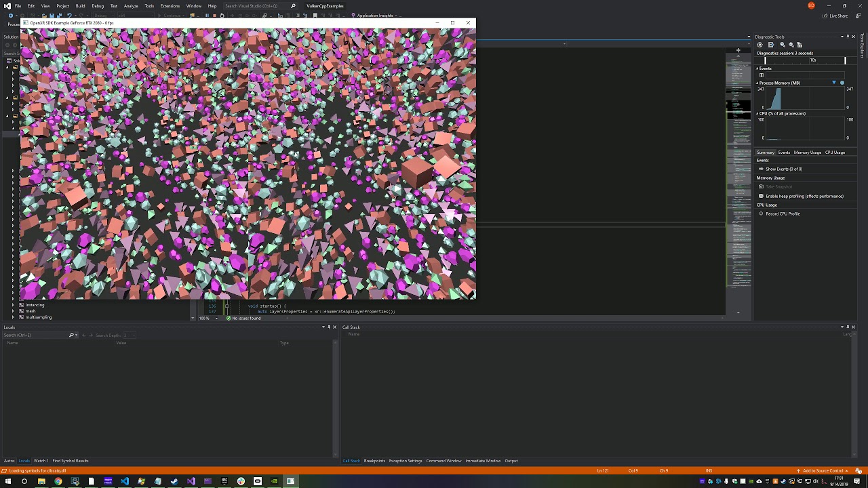Collapse the CPU (% of all processors) section
The height and width of the screenshot is (488, 868).
[x=757, y=113]
